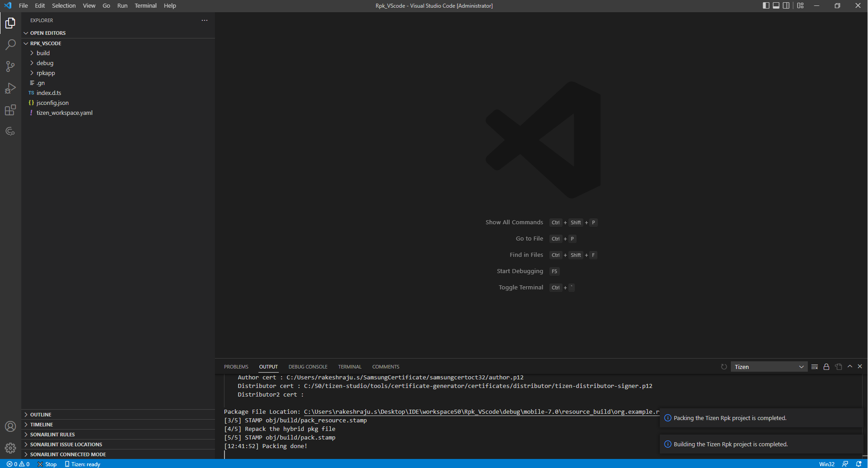Open Run and Debug view
This screenshot has height=468, width=868.
click(x=10, y=88)
